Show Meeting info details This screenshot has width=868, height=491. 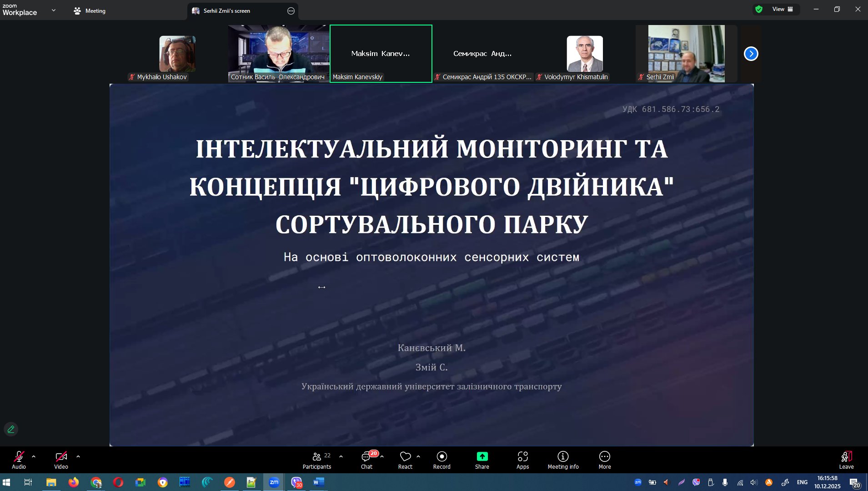563,460
